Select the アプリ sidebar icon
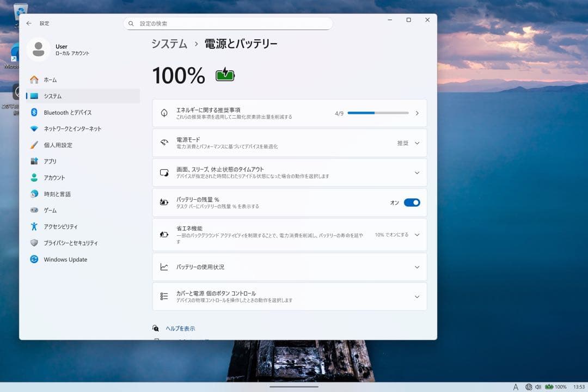 point(34,161)
